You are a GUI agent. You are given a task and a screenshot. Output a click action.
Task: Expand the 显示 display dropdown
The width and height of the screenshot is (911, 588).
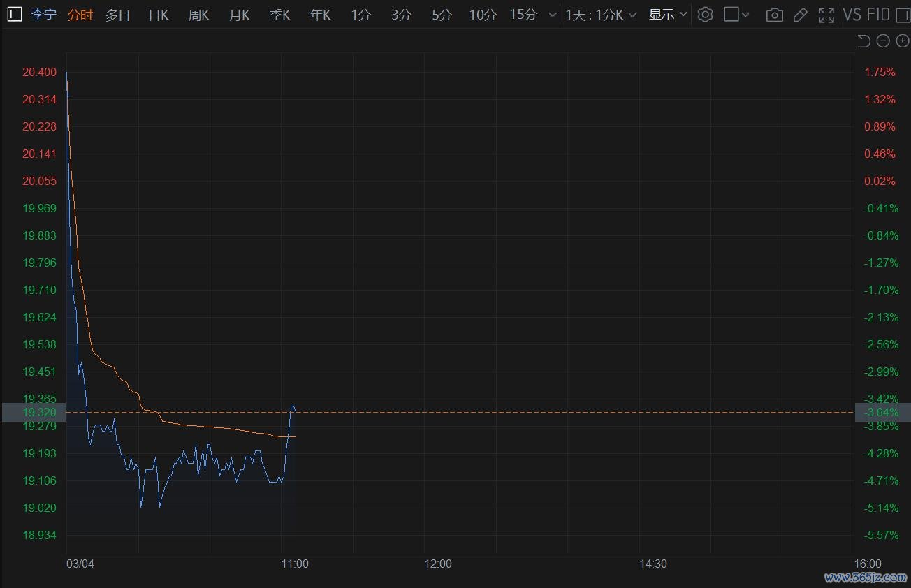click(x=668, y=15)
